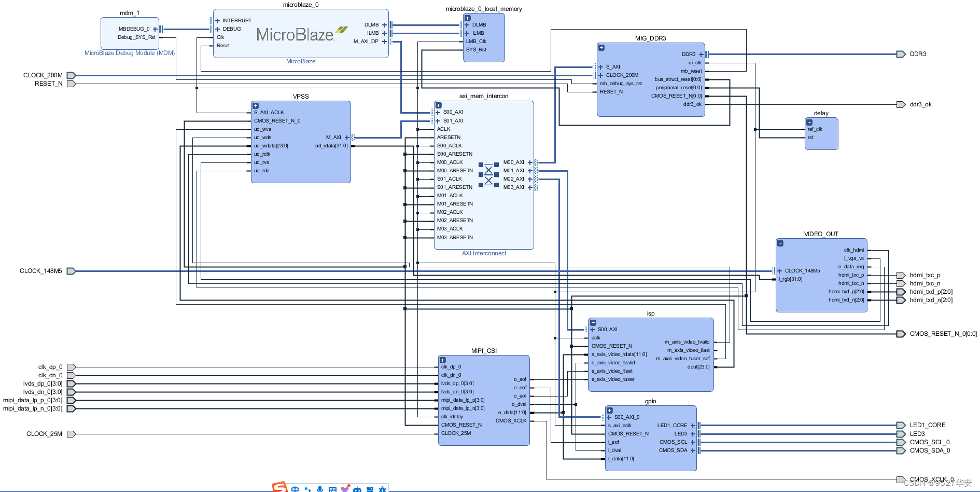Screen dimensions: 980x492
Task: Click the peripheral_reset[0:0] pin on MIG_DDR3
Action: (x=679, y=88)
